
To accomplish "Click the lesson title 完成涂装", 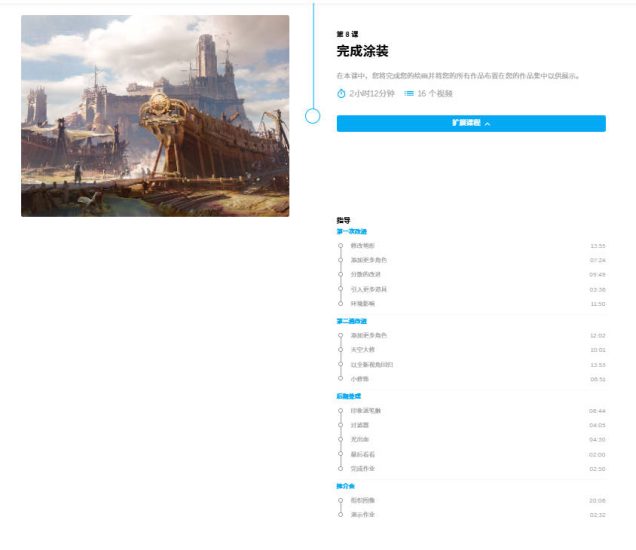I will click(362, 51).
